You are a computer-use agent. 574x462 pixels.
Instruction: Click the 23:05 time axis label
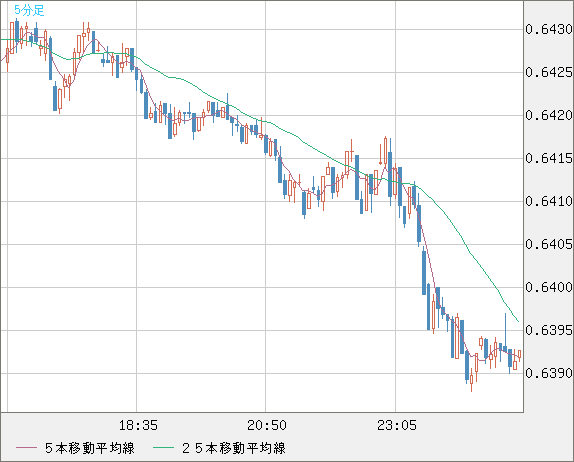coord(397,425)
